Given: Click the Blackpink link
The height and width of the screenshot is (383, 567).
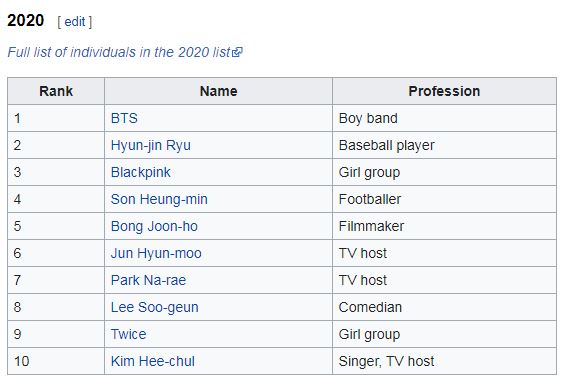Looking at the screenshot, I should (x=140, y=173).
